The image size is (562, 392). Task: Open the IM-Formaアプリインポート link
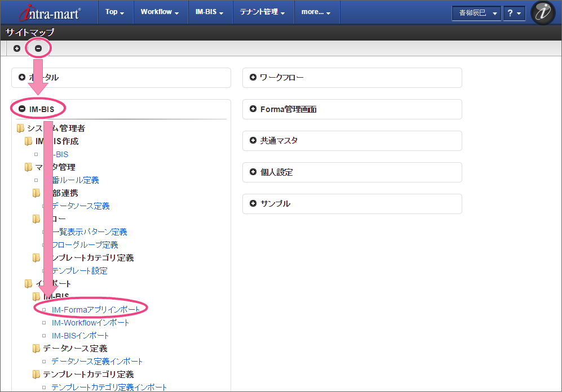pos(96,310)
